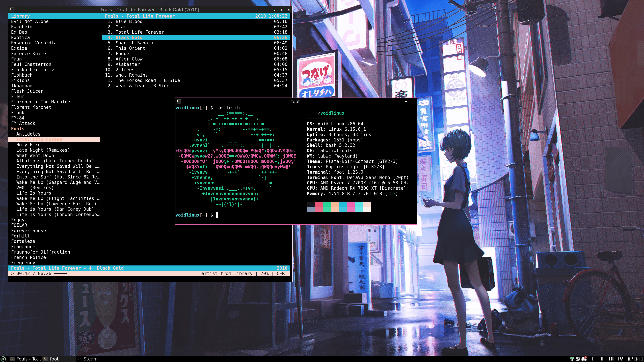Select Albatross (Lake Turner Remix) entry

[55, 161]
